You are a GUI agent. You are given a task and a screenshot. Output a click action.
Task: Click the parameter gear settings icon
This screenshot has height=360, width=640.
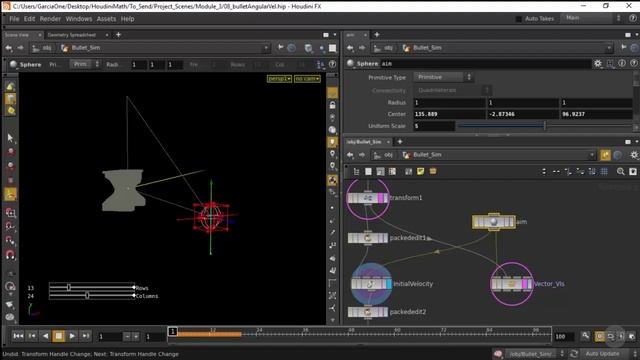(x=598, y=64)
